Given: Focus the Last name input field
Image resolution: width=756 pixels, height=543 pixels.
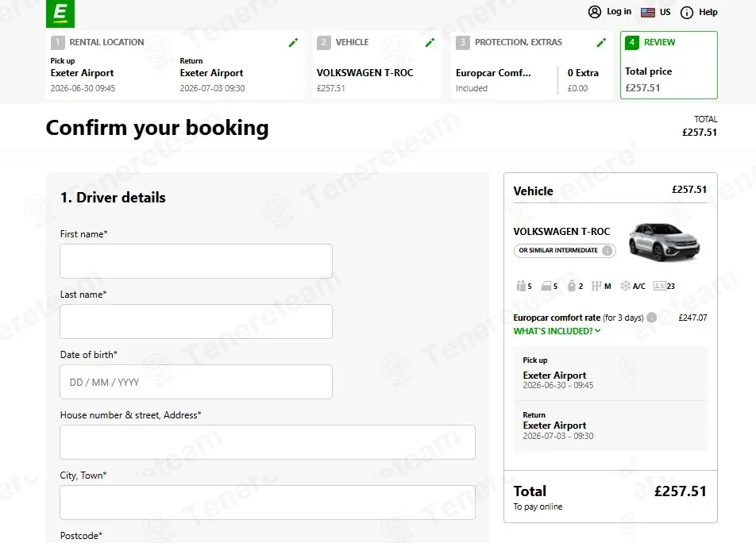Looking at the screenshot, I should (x=195, y=322).
